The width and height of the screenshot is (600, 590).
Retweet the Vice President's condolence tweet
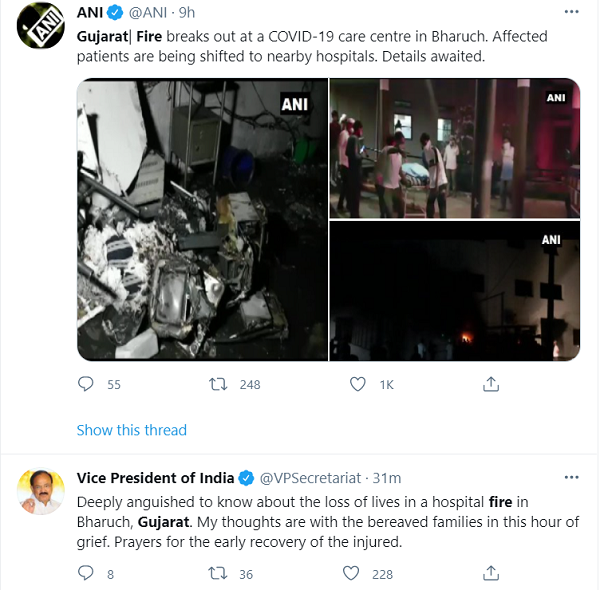point(217,573)
